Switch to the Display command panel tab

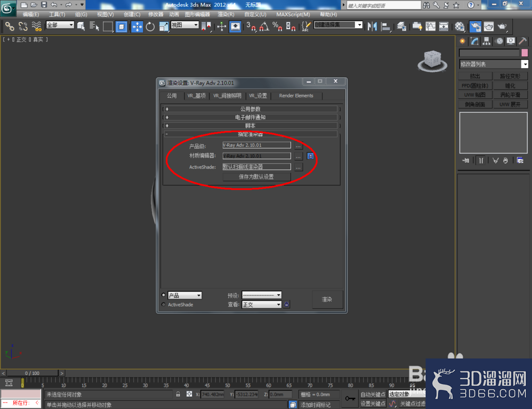pos(511,41)
